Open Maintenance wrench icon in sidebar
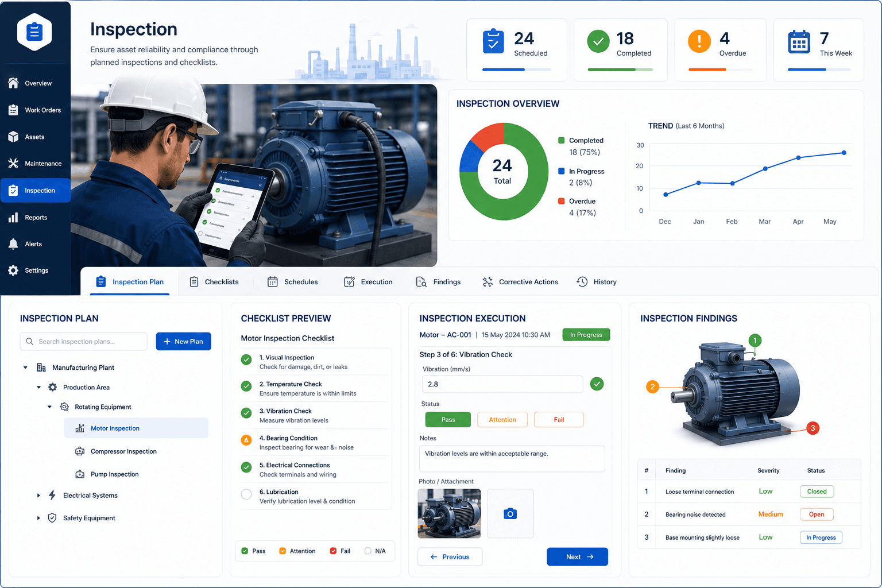 [13, 163]
